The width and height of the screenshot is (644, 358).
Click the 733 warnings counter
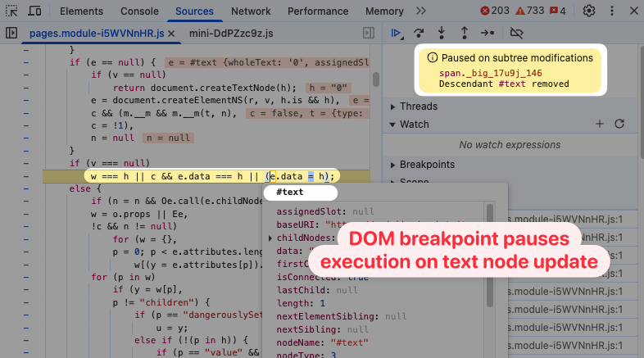coord(529,11)
